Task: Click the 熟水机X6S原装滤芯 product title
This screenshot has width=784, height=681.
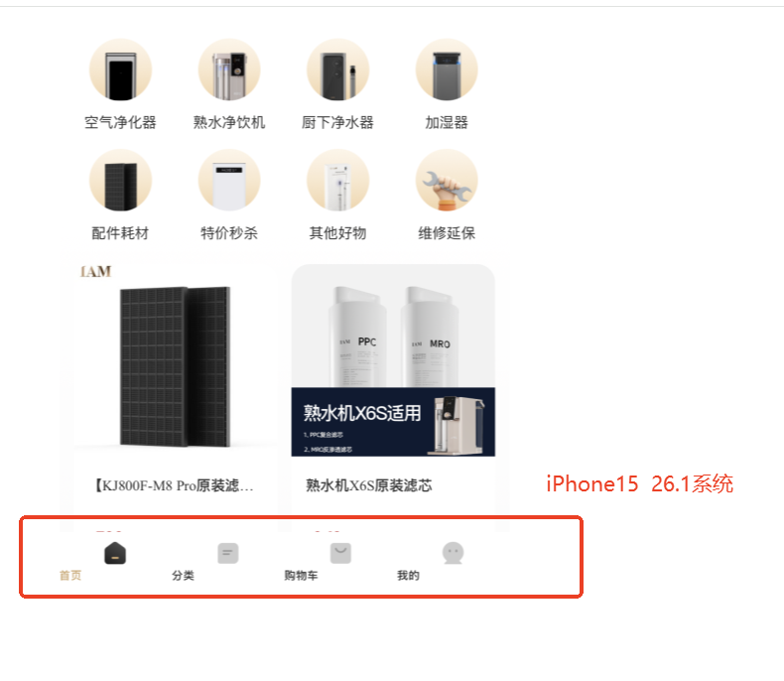Action: click(369, 485)
